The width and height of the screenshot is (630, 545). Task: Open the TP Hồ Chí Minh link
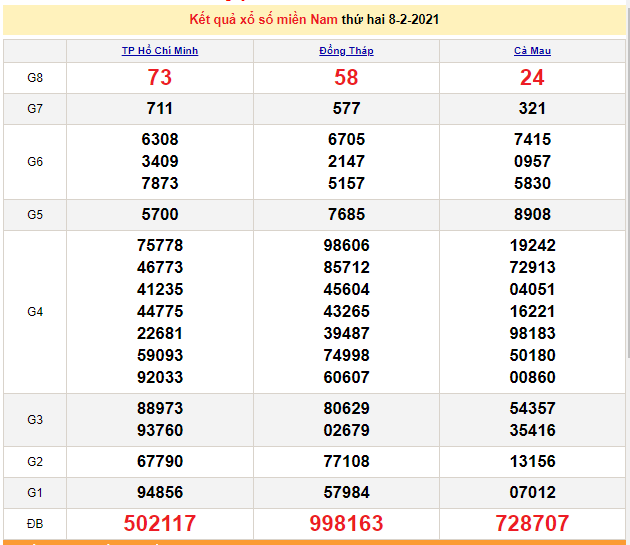click(x=160, y=51)
